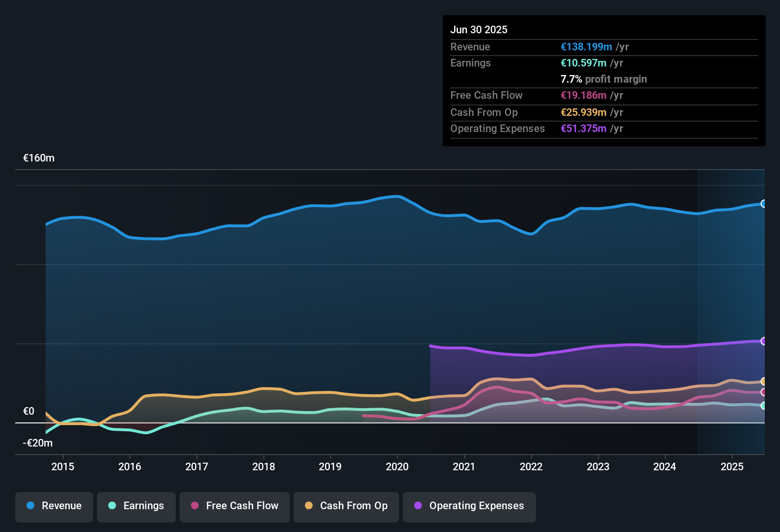
Task: Toggle the Earnings series legend button
Action: (x=136, y=506)
